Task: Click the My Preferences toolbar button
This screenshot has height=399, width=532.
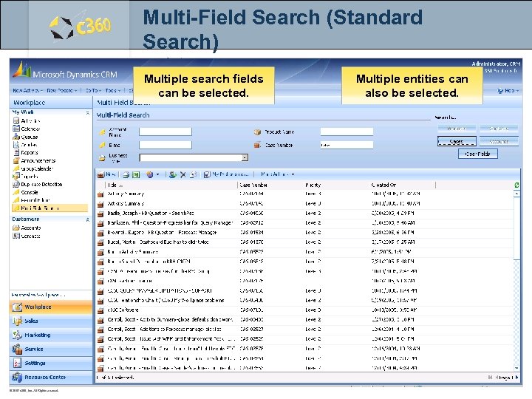Action: coord(226,174)
